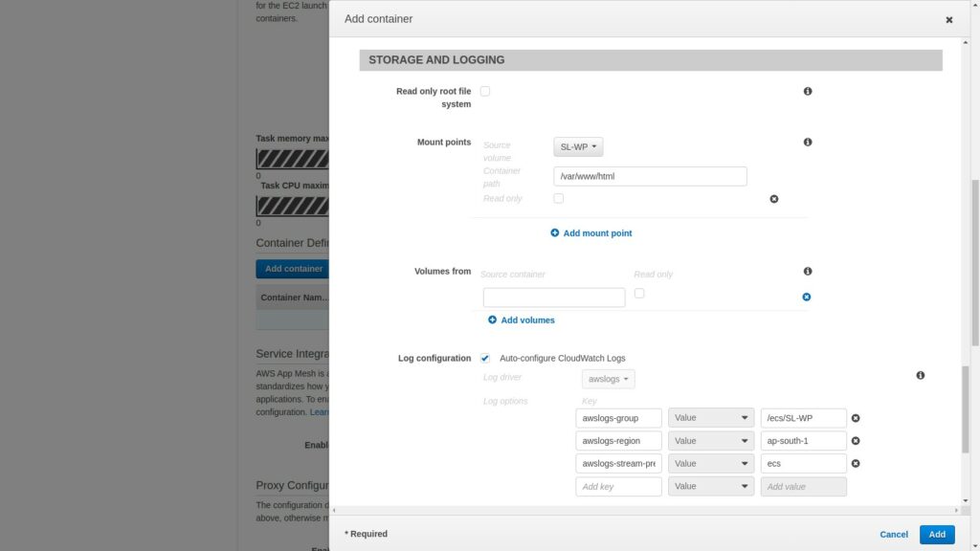
Task: Click the STORAGE AND LOGGING section header
Action: [x=651, y=60]
